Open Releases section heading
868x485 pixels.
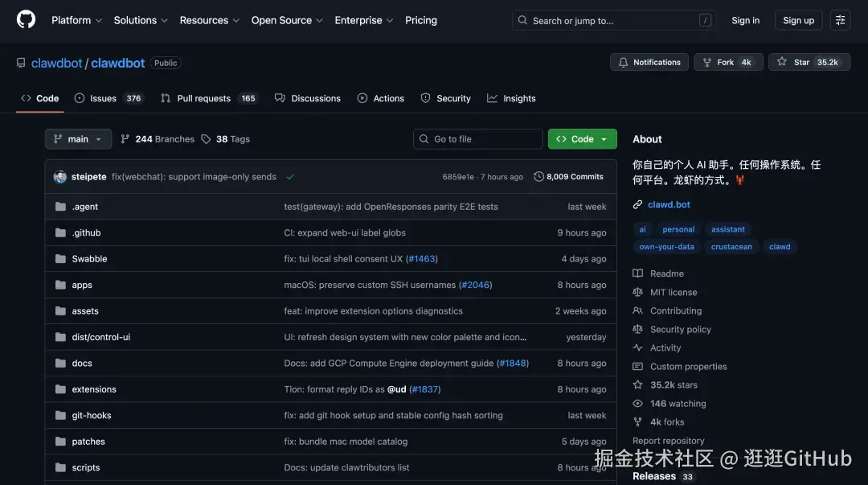(653, 476)
